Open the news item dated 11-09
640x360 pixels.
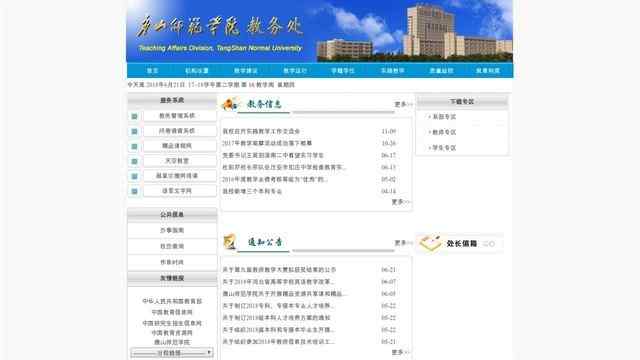[261, 131]
